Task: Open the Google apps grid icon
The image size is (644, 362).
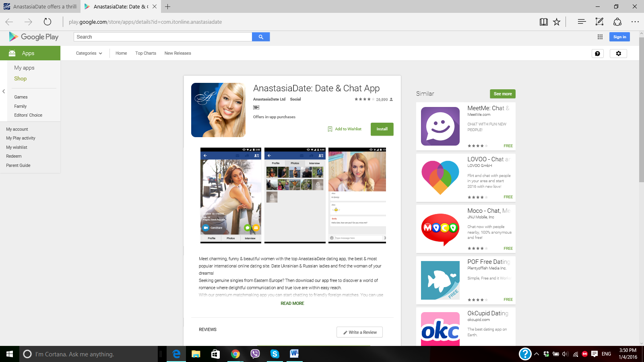Action: pyautogui.click(x=600, y=37)
